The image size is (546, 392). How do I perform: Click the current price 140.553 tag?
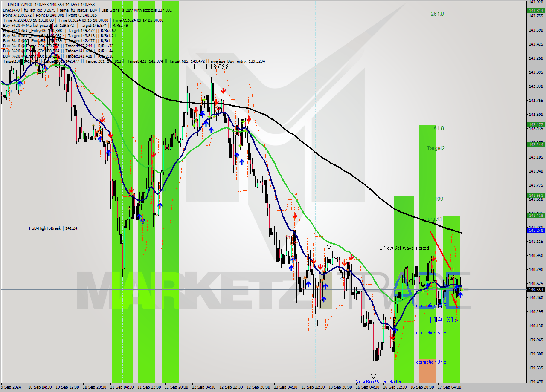[x=536, y=289]
